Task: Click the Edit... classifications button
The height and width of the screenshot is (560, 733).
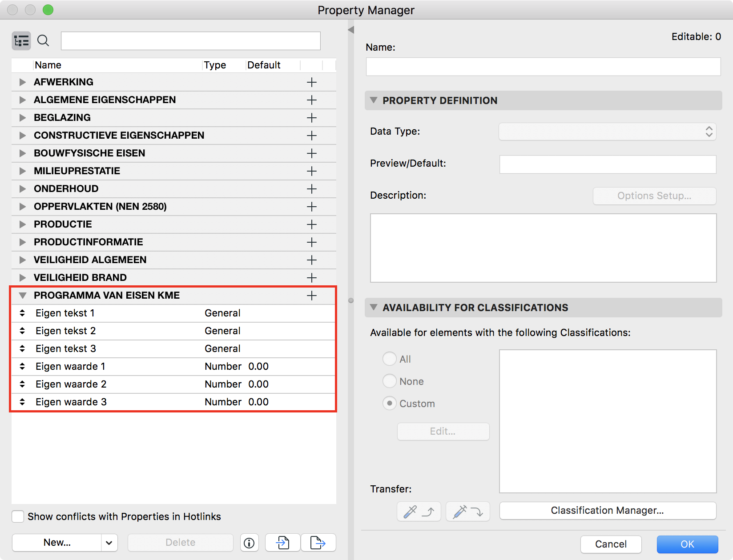Action: tap(443, 432)
